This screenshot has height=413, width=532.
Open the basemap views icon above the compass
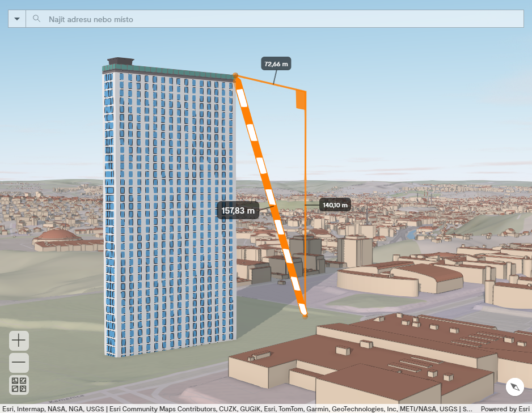[x=18, y=385]
